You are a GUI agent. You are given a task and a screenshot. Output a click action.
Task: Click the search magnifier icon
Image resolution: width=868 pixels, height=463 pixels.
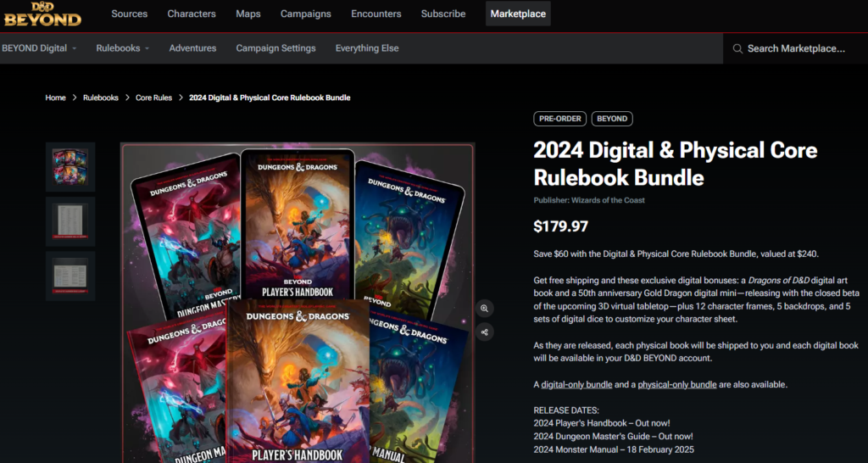737,48
